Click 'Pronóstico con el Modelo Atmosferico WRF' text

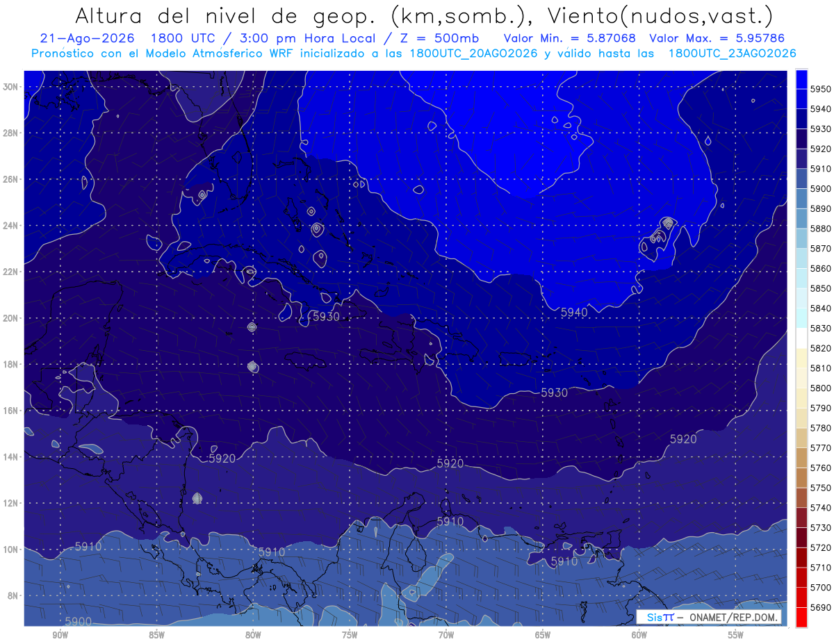163,53
